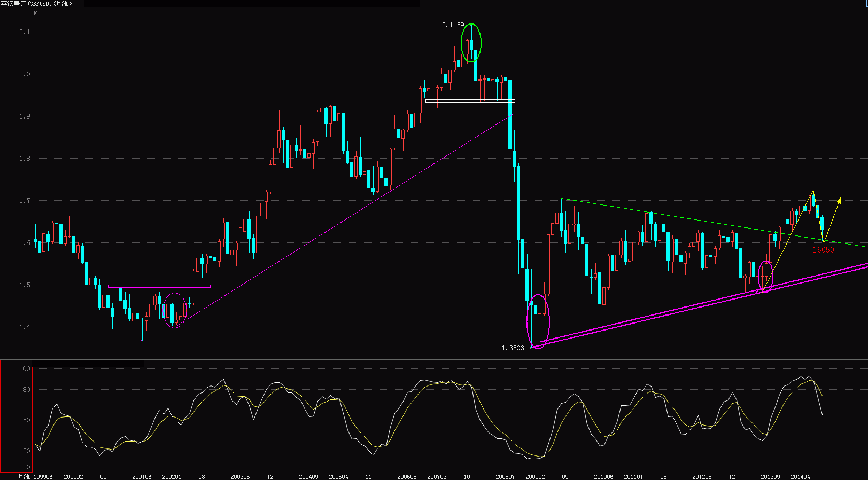Image resolution: width=868 pixels, height=480 pixels.
Task: Click the K indicator label at chart top
Action: point(35,13)
